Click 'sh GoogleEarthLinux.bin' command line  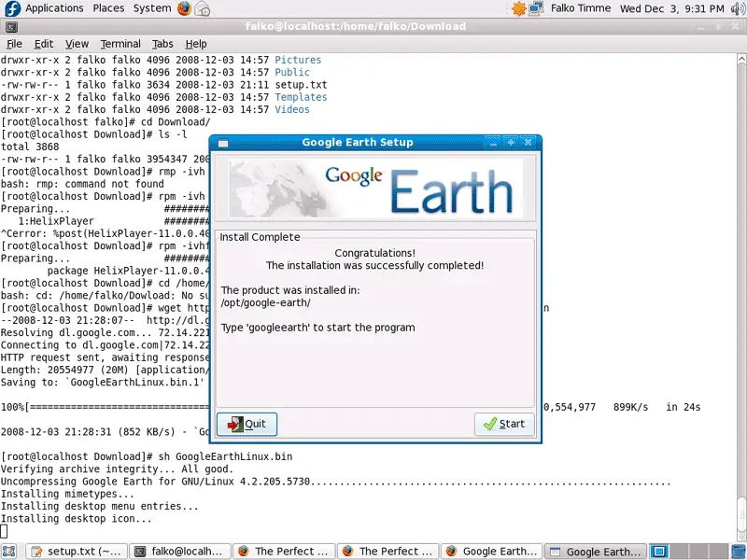coord(225,456)
